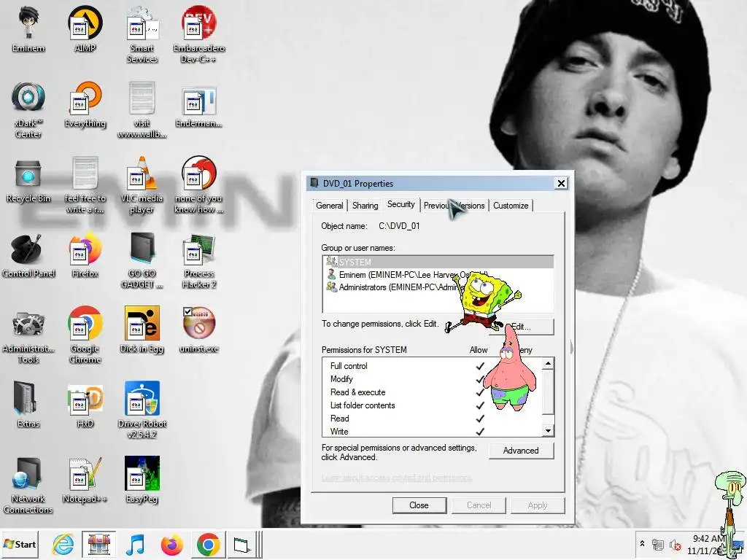Open Network Connections desktop icon

[28, 485]
